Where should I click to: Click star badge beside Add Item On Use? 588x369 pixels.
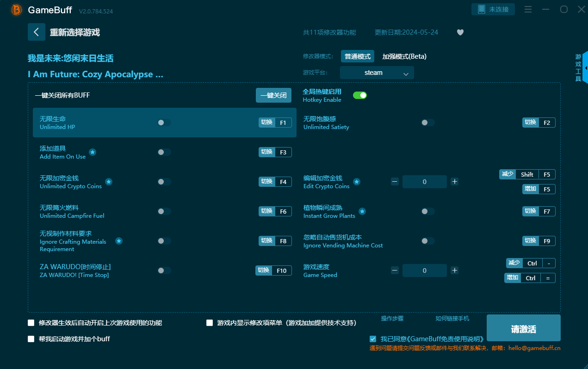pyautogui.click(x=93, y=152)
